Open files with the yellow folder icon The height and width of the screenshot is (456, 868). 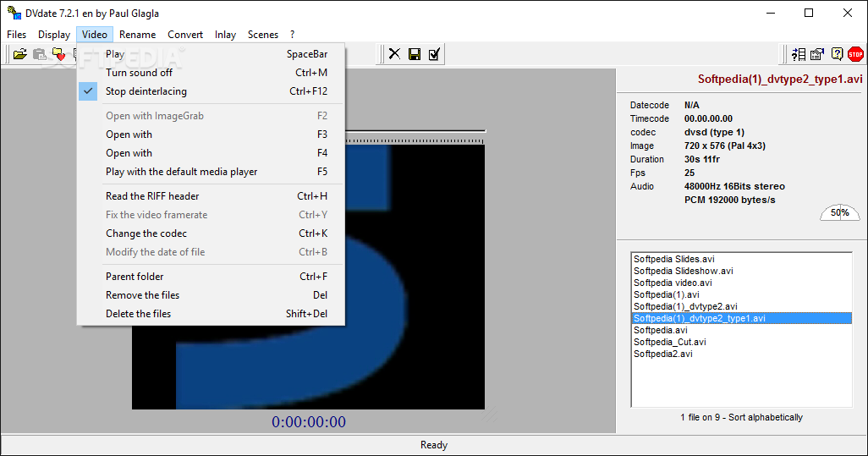click(20, 54)
